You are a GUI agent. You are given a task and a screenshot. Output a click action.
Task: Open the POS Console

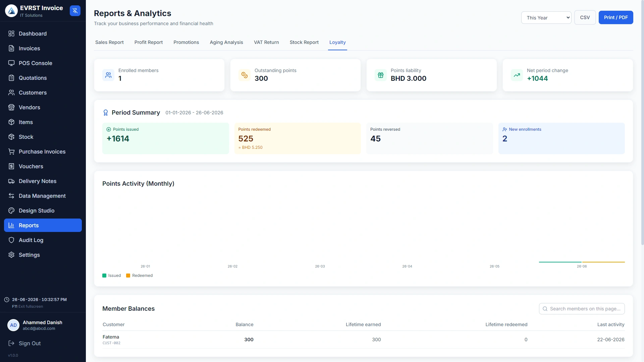pos(43,63)
